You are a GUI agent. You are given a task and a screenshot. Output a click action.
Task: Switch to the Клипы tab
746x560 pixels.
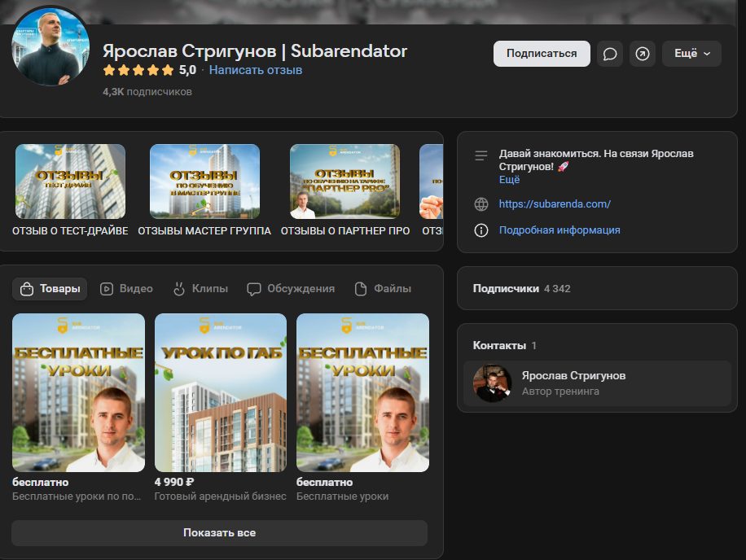pos(200,288)
